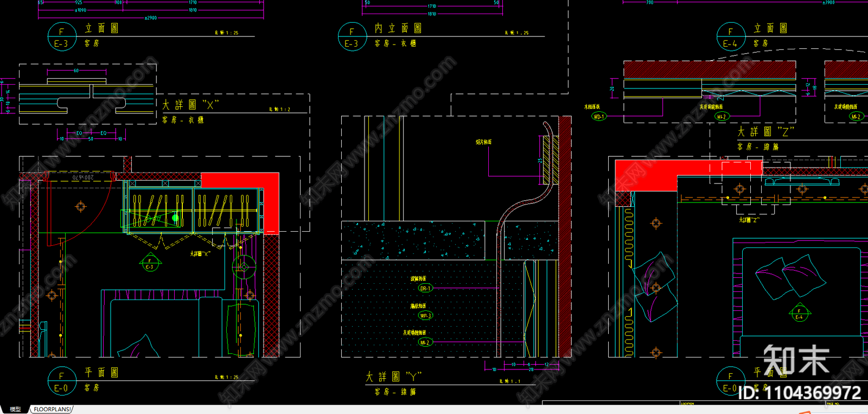Select the 客房 - 衣櫃 subtitle under 大詳圖 X
This screenshot has width=868, height=414.
[183, 120]
